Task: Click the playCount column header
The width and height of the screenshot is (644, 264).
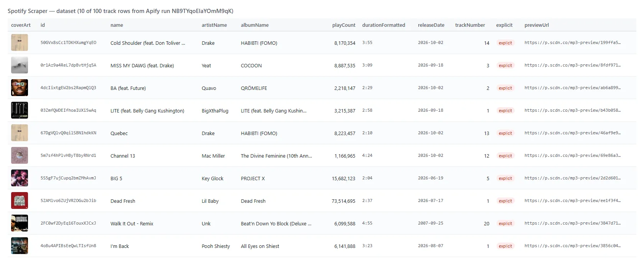Action: [x=344, y=25]
